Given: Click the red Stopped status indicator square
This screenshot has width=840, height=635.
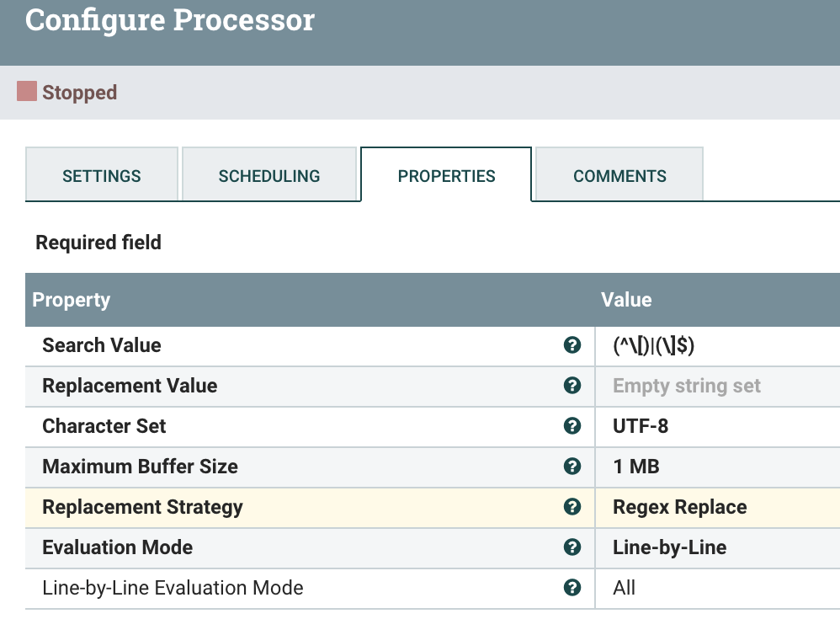Looking at the screenshot, I should (27, 92).
